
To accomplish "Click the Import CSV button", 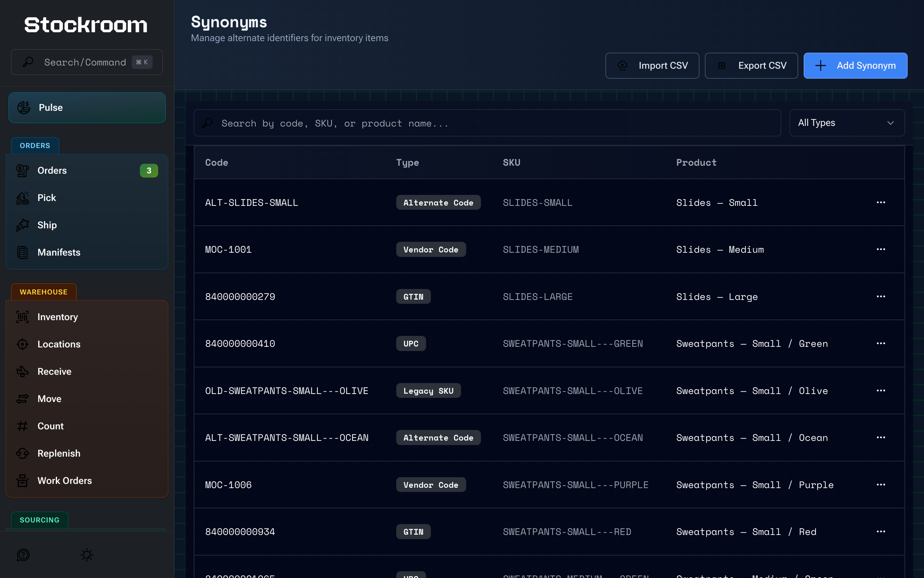I will [x=652, y=66].
